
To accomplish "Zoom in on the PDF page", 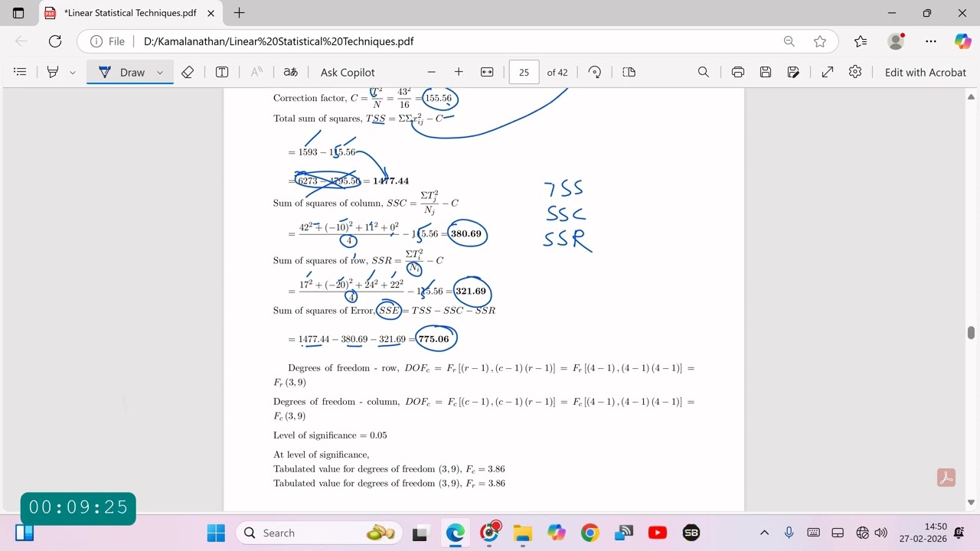I will [459, 72].
